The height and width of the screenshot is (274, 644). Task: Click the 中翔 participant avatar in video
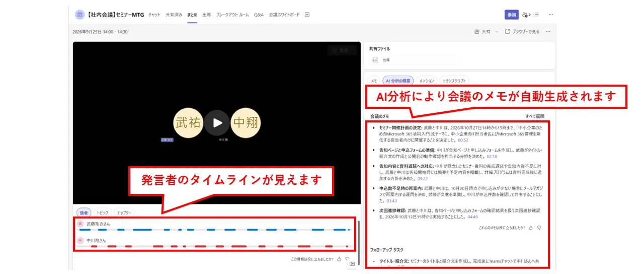(245, 123)
